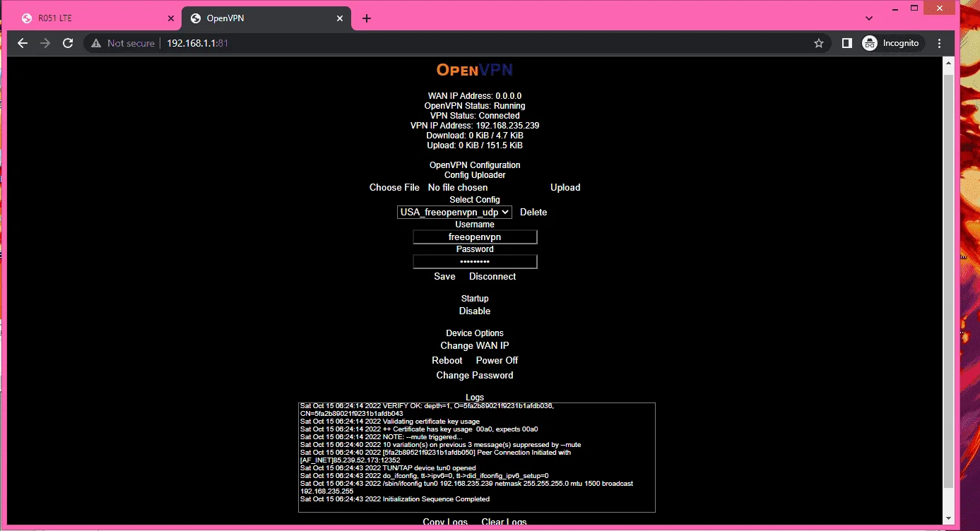Click the page scrollbar up arrow
Screen dimensions: 980x531
point(949,63)
